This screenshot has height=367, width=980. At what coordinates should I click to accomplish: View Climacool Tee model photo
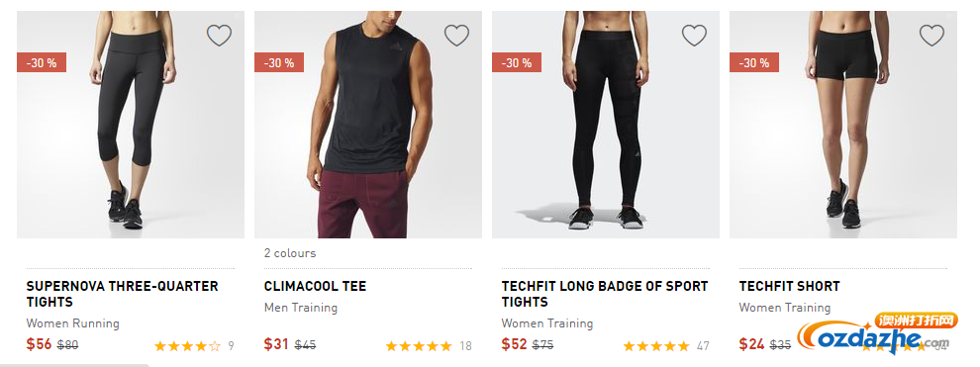click(368, 125)
